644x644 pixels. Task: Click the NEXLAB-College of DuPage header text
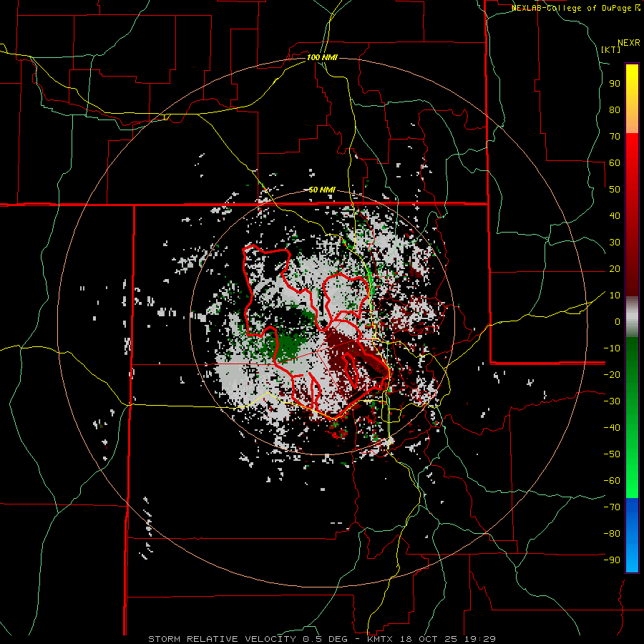[575, 8]
